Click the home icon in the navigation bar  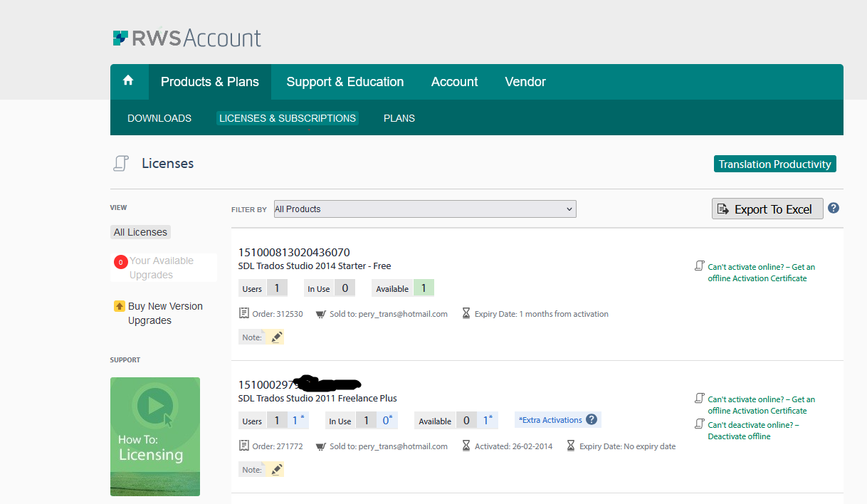point(129,81)
